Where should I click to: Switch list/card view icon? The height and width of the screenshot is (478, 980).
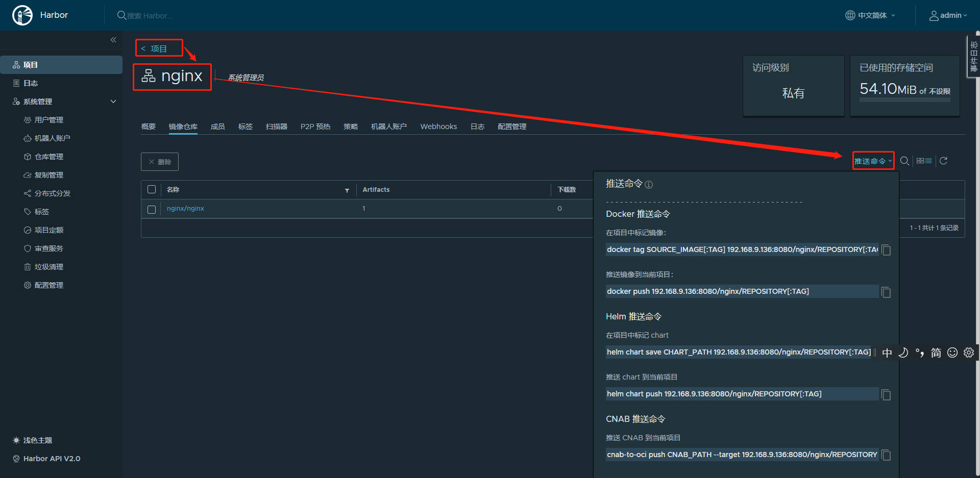924,161
